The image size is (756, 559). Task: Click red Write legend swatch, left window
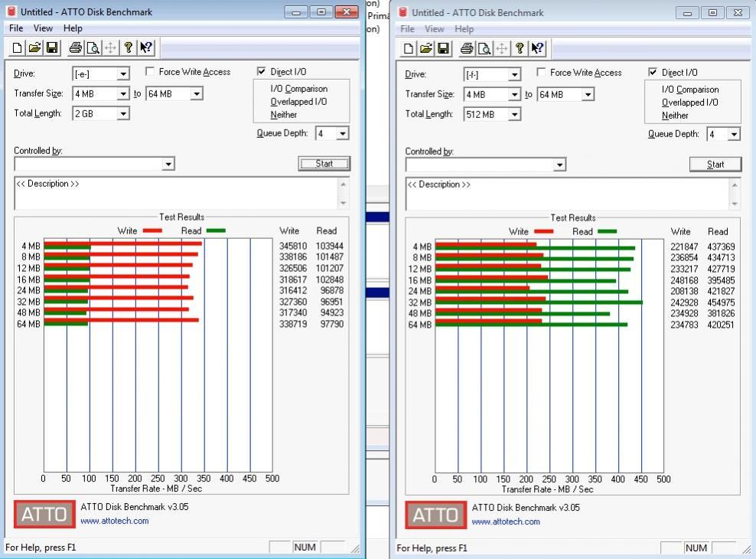pyautogui.click(x=152, y=230)
